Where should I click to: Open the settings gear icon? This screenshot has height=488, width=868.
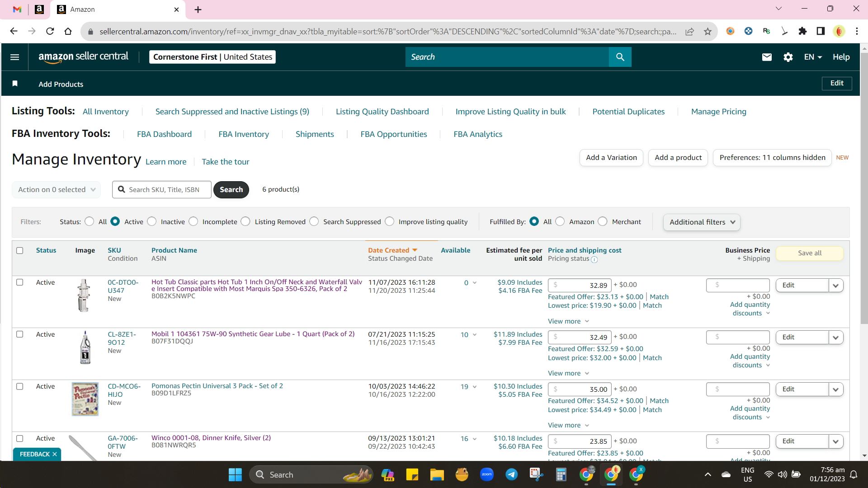[788, 57]
